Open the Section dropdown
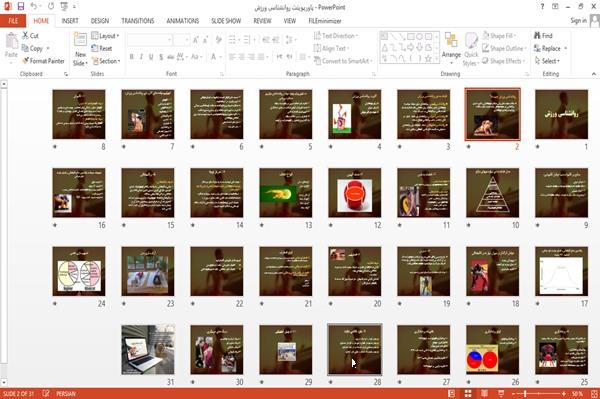 point(106,61)
